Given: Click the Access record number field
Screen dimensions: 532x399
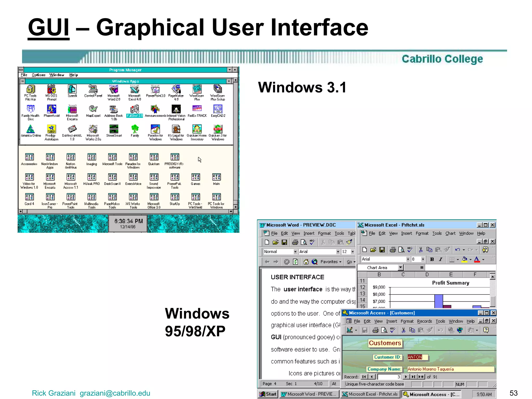Looking at the screenshot, I should (x=389, y=377).
